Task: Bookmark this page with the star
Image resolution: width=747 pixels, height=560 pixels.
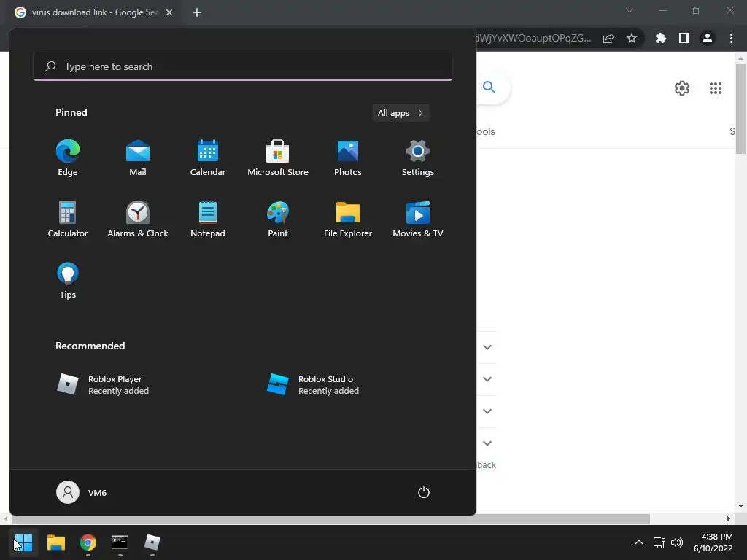Action: (x=632, y=38)
